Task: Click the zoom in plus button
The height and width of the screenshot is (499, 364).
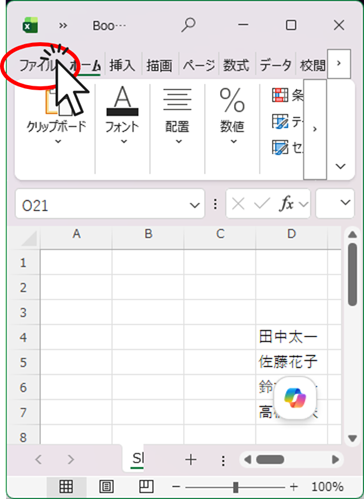Action: coord(294,487)
